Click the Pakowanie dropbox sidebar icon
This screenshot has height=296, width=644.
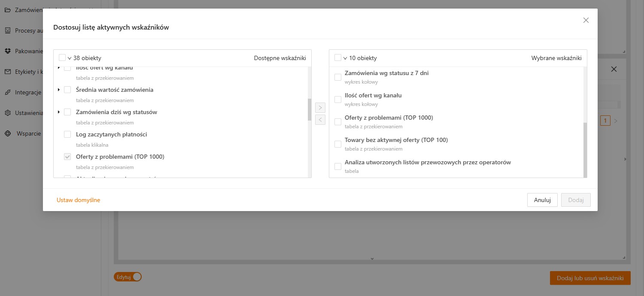coord(7,51)
